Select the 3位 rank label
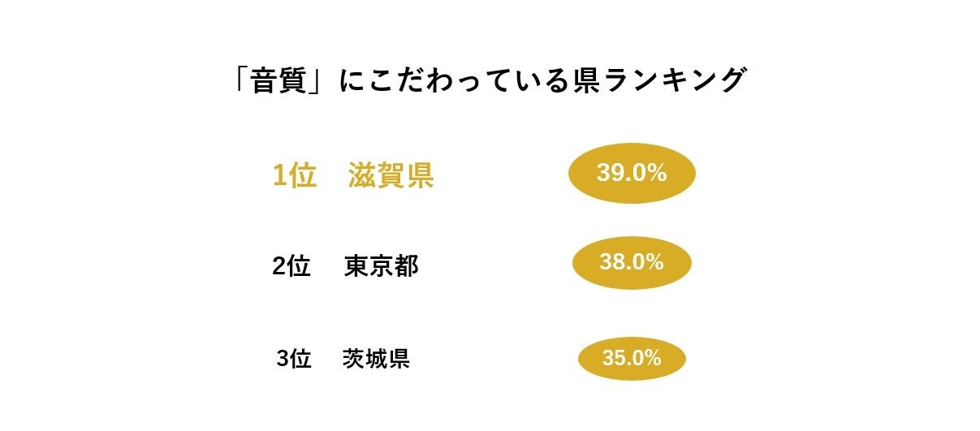The image size is (980, 431). (294, 359)
